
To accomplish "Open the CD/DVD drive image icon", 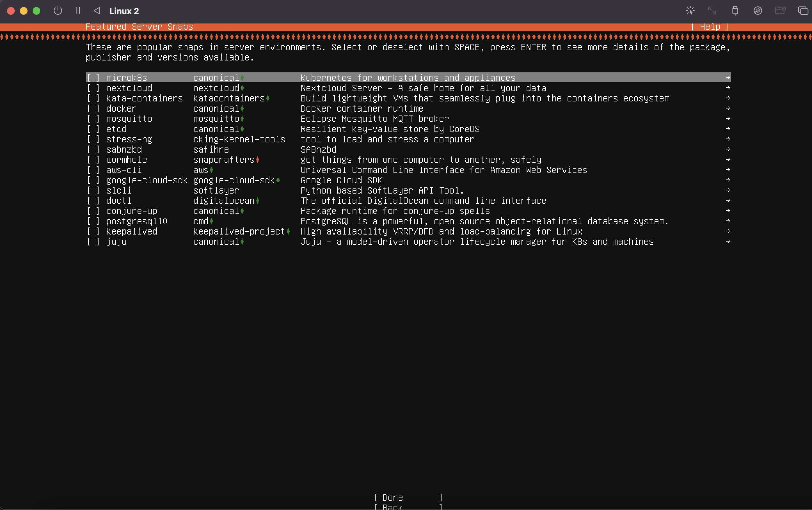I will coord(758,11).
